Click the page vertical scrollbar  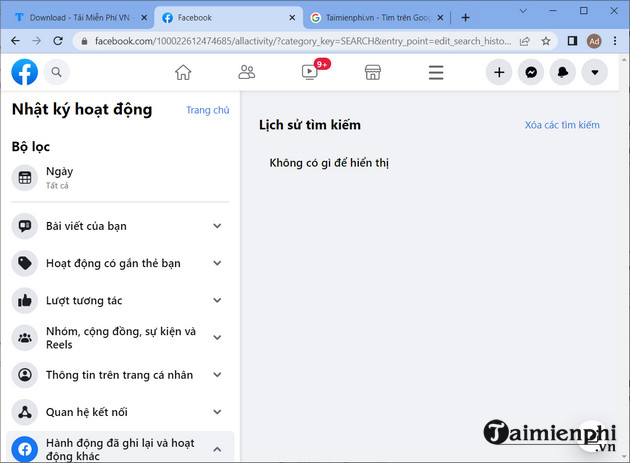(624, 258)
